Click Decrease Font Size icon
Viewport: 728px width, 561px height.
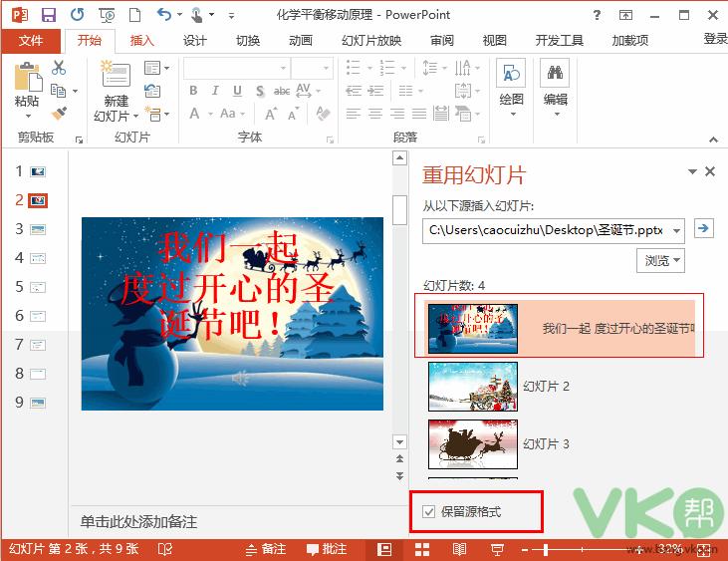pos(294,114)
